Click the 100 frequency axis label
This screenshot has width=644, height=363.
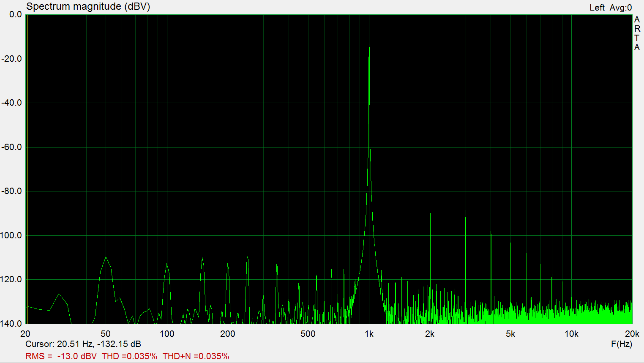[167, 334]
